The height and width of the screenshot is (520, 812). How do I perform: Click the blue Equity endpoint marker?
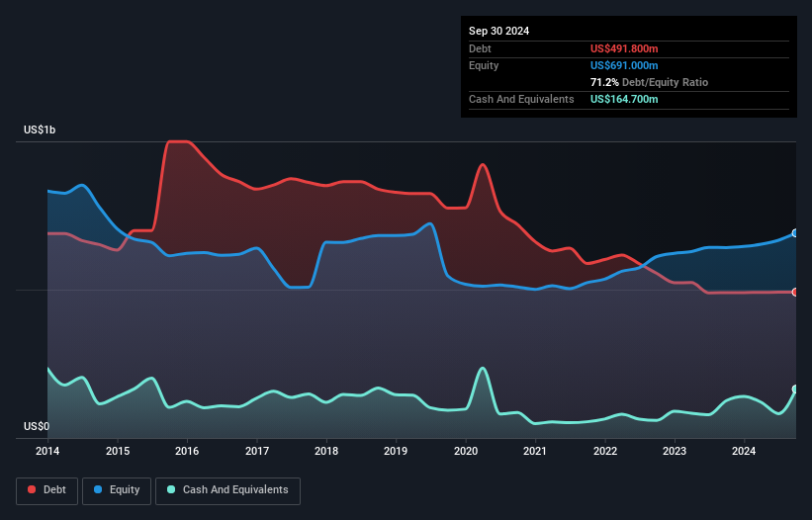tap(795, 233)
